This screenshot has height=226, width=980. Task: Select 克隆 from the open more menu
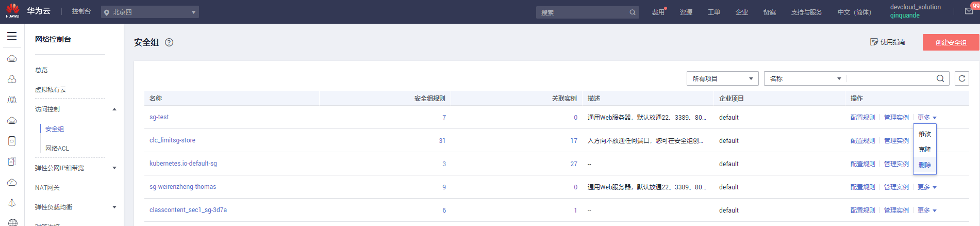tap(924, 150)
